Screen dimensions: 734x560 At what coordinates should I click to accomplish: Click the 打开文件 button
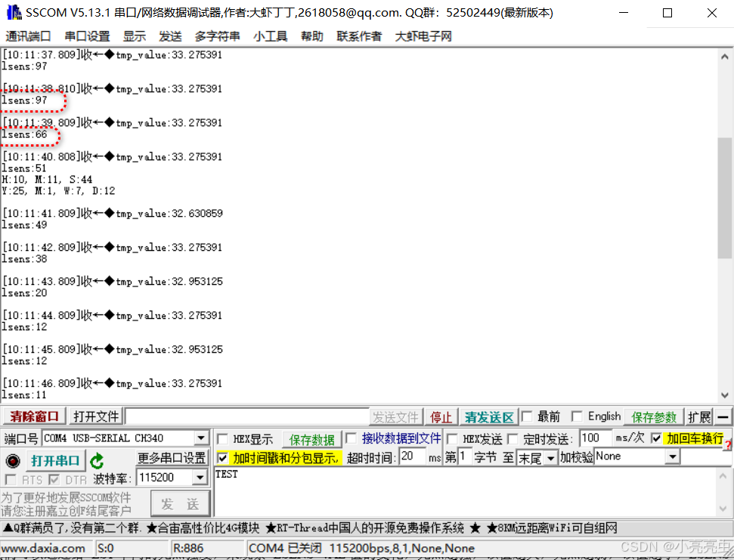pyautogui.click(x=96, y=416)
